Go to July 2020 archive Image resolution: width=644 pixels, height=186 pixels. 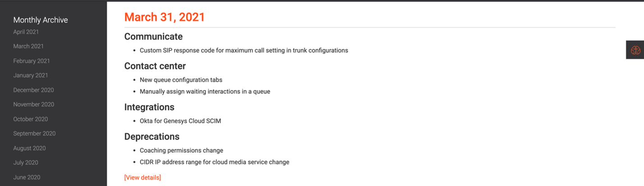[26, 163]
